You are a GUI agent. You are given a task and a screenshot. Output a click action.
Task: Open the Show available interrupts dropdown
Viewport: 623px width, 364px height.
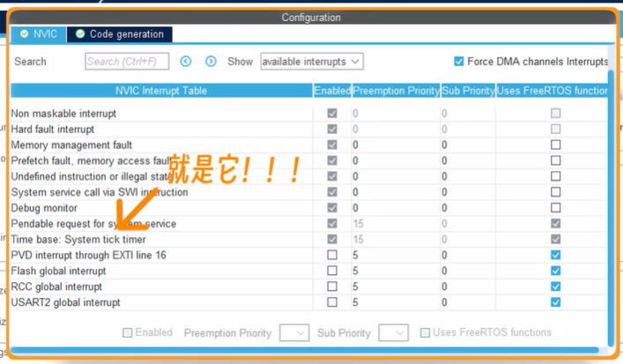point(312,62)
